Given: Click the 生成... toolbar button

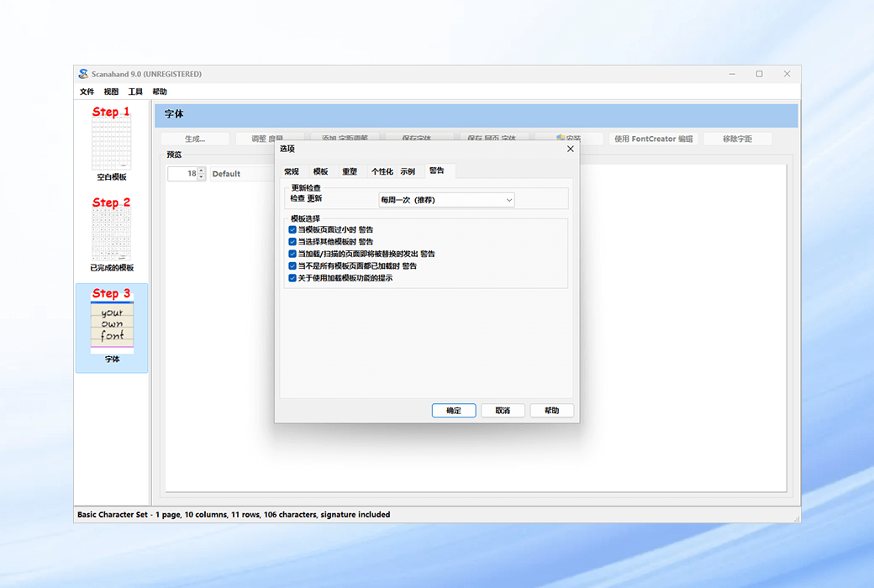Looking at the screenshot, I should [x=195, y=139].
